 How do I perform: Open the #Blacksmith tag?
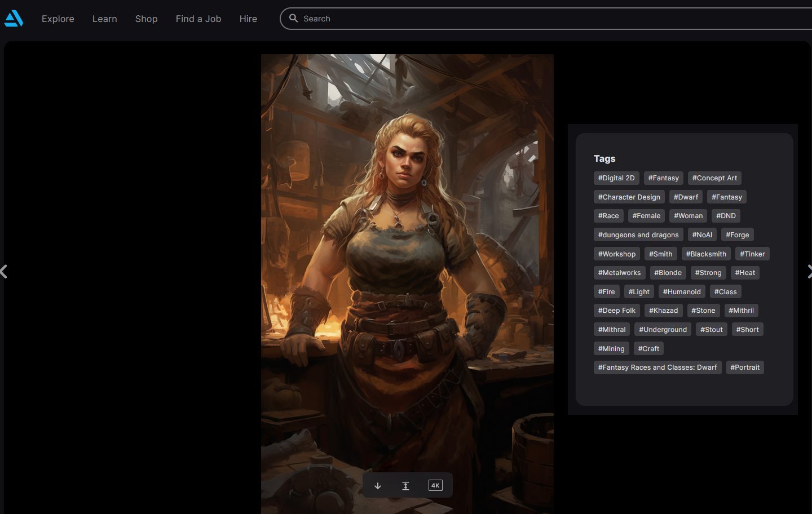(706, 254)
